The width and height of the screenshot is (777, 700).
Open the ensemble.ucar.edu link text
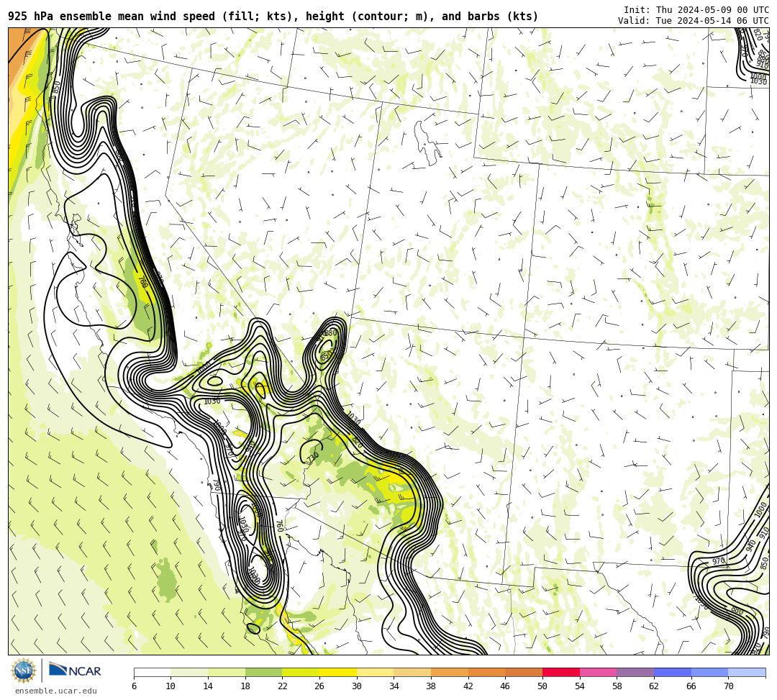click(x=56, y=691)
